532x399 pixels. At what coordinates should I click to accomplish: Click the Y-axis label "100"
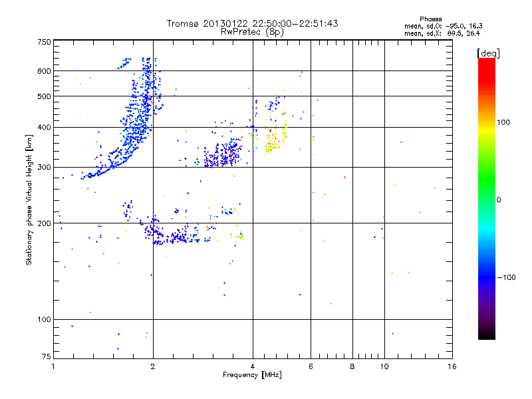tap(45, 319)
